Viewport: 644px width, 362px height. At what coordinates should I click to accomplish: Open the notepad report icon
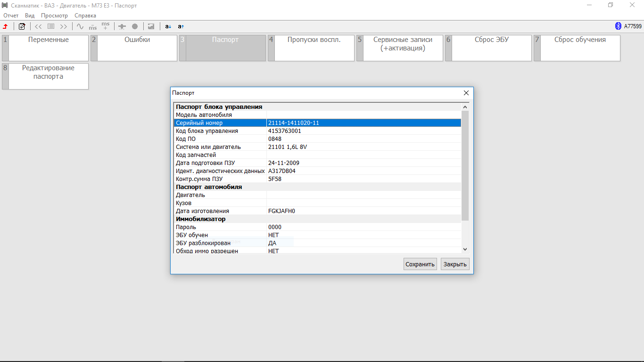click(x=22, y=26)
